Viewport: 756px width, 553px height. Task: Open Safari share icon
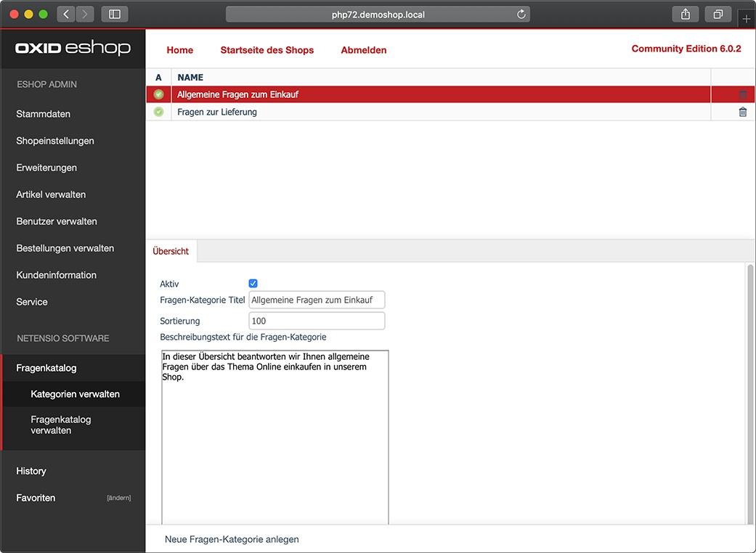(685, 15)
